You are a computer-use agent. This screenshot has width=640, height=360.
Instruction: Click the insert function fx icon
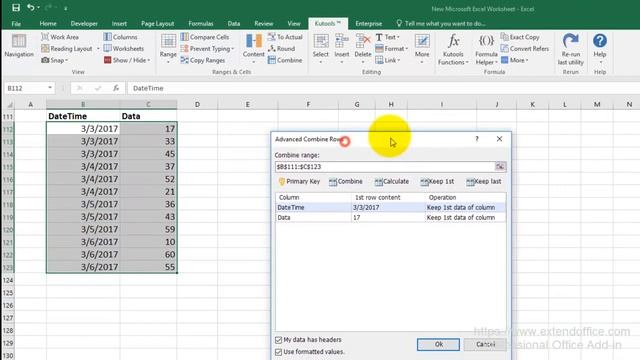click(116, 88)
